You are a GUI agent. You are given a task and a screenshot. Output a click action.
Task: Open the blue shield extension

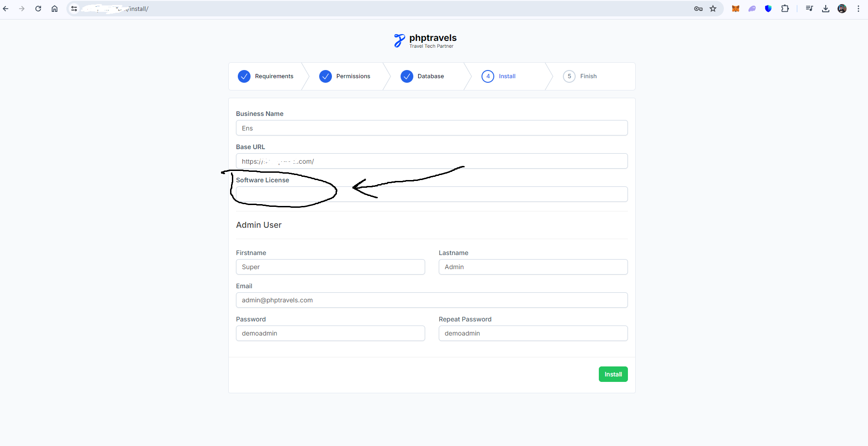click(x=768, y=9)
